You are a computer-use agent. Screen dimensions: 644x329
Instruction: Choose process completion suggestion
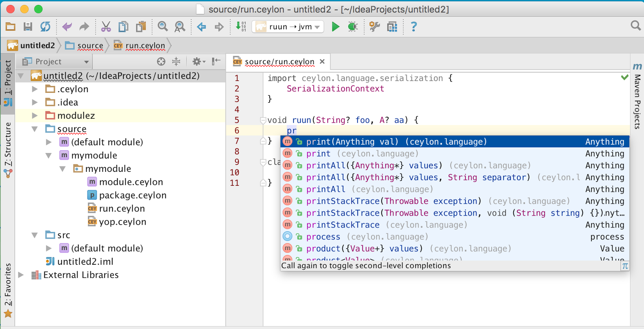[x=454, y=237]
